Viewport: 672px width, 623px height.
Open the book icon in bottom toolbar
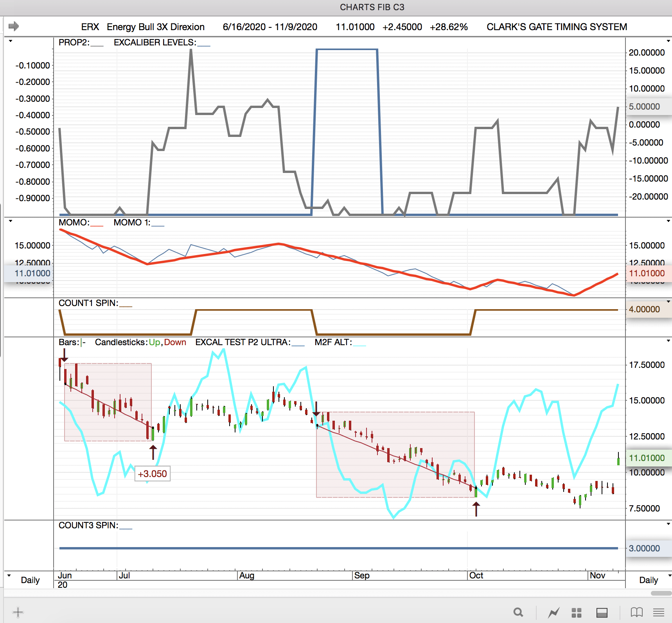pos(637,612)
